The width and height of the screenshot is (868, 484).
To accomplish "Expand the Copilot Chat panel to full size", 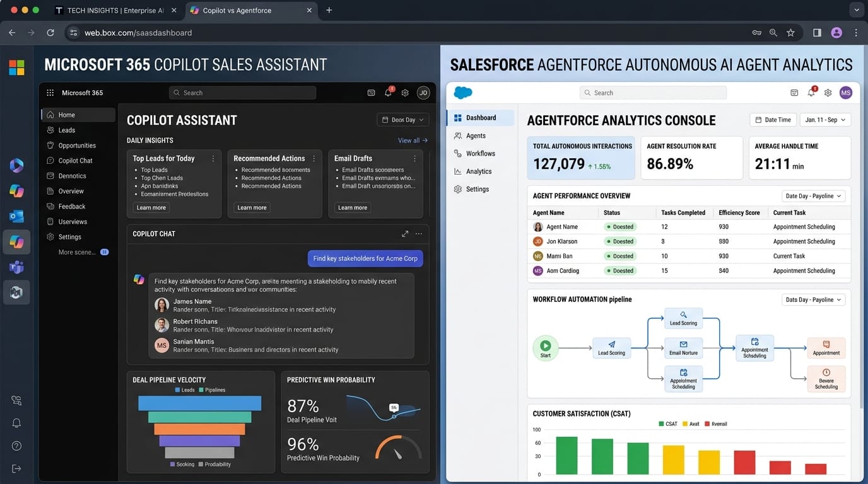I will [405, 234].
